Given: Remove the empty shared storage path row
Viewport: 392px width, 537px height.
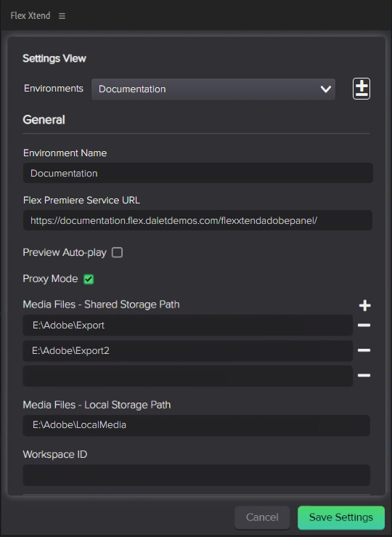Looking at the screenshot, I should coord(364,376).
